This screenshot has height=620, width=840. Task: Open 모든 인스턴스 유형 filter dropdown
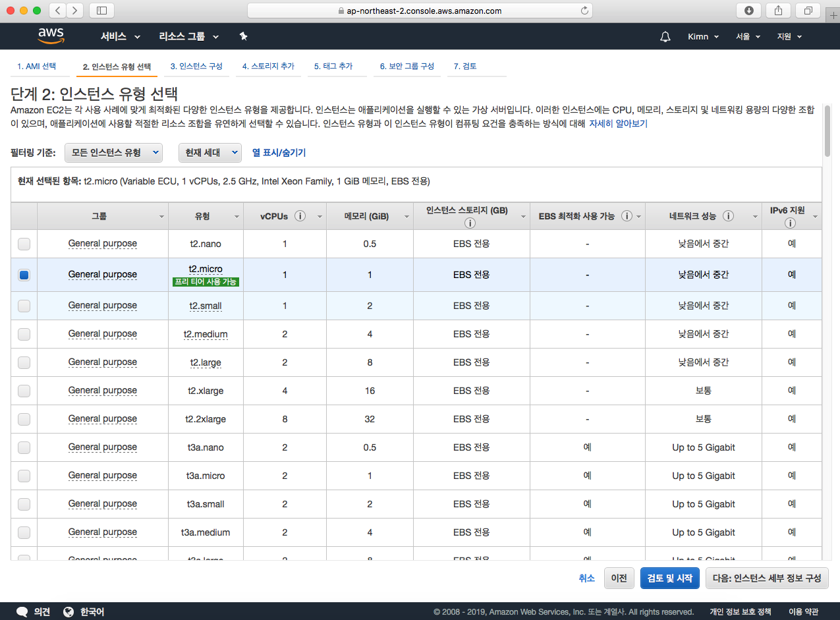[x=113, y=152]
